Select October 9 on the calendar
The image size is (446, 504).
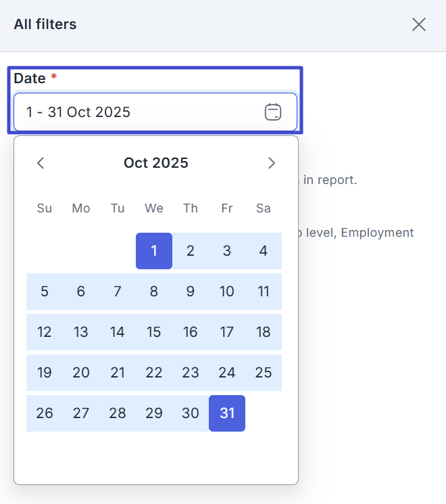tap(191, 292)
